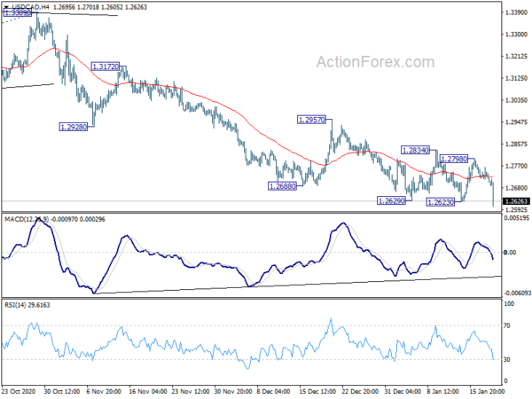Click the 30 Oct 12:00 date label

point(62,391)
